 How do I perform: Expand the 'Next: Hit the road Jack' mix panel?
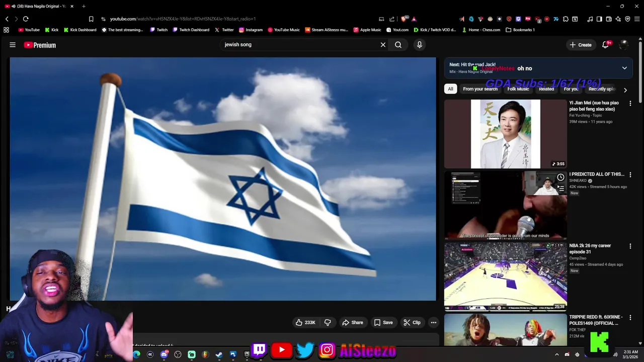tap(624, 68)
